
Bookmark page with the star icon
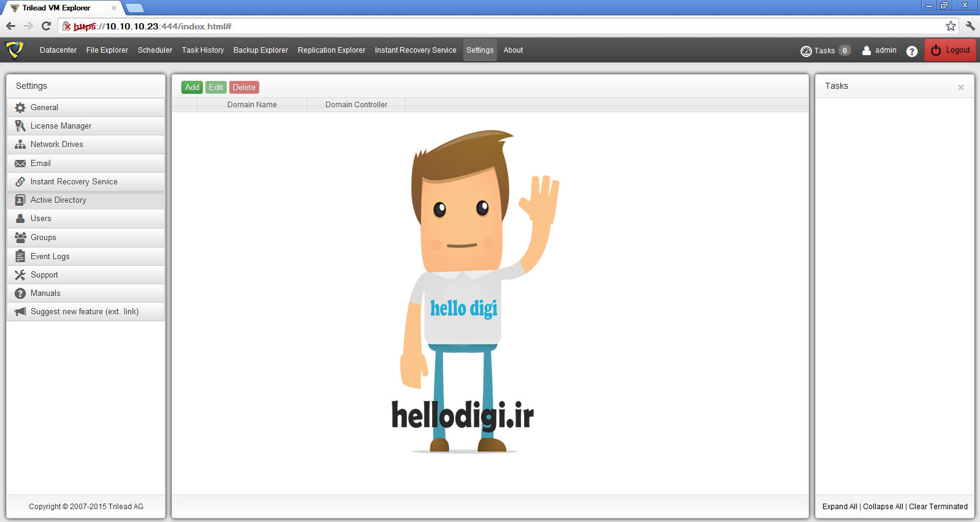(x=951, y=26)
